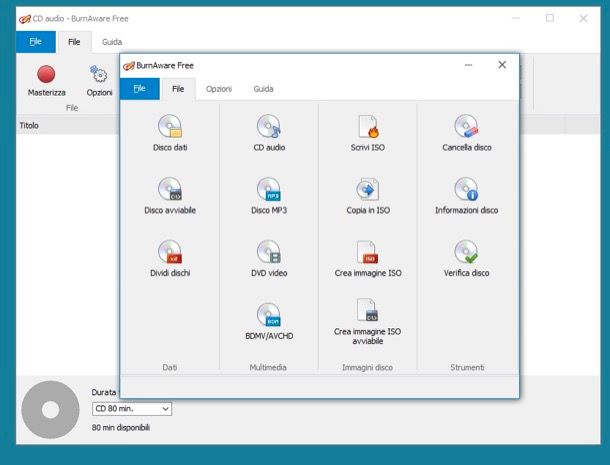Open Crea immagine ISO

[x=368, y=258]
